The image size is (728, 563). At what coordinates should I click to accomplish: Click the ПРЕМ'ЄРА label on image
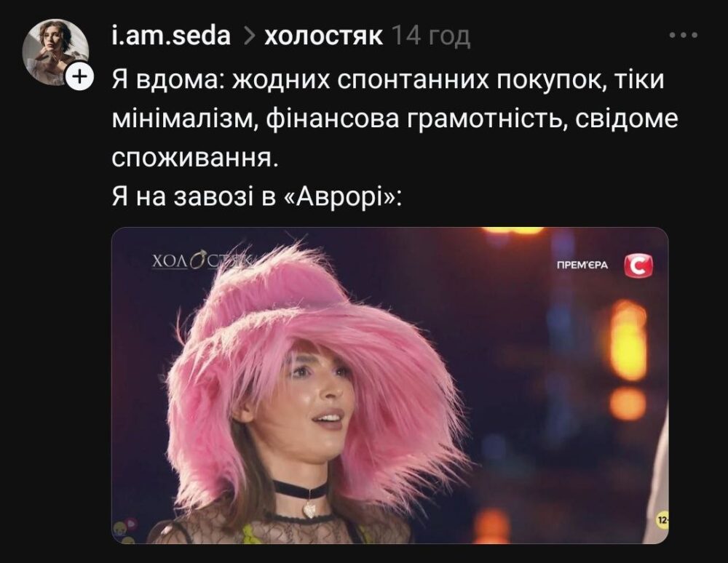click(x=582, y=265)
